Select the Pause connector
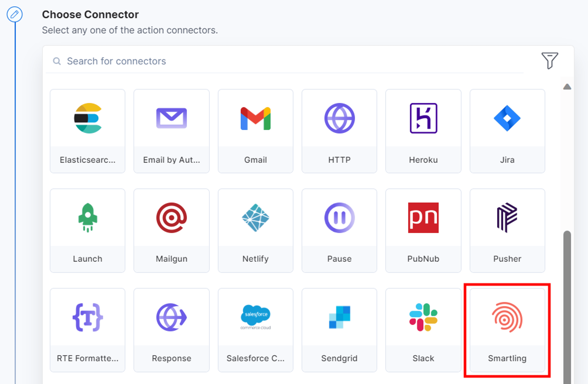Viewport: 588px width, 384px height. click(339, 231)
